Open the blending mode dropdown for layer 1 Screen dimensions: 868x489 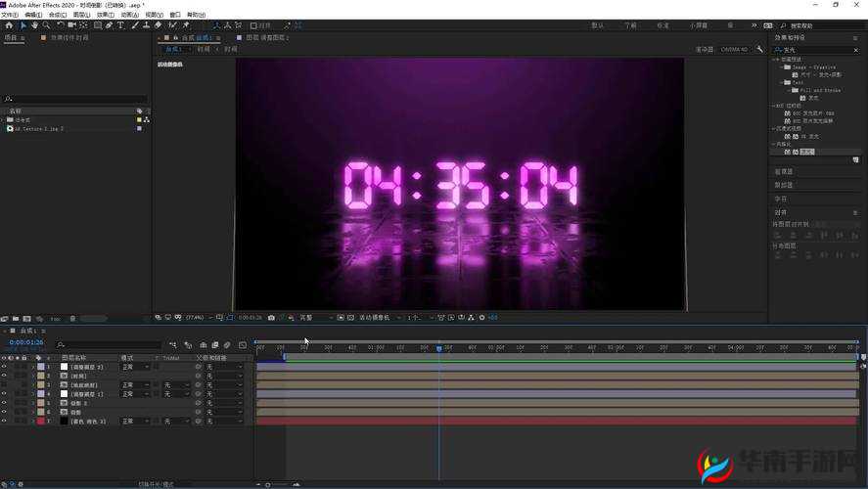click(135, 367)
